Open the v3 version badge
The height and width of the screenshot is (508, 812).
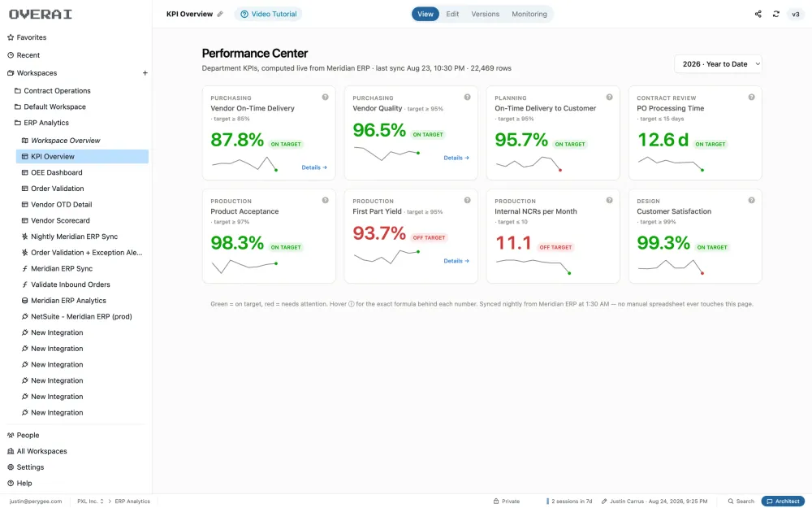(796, 14)
